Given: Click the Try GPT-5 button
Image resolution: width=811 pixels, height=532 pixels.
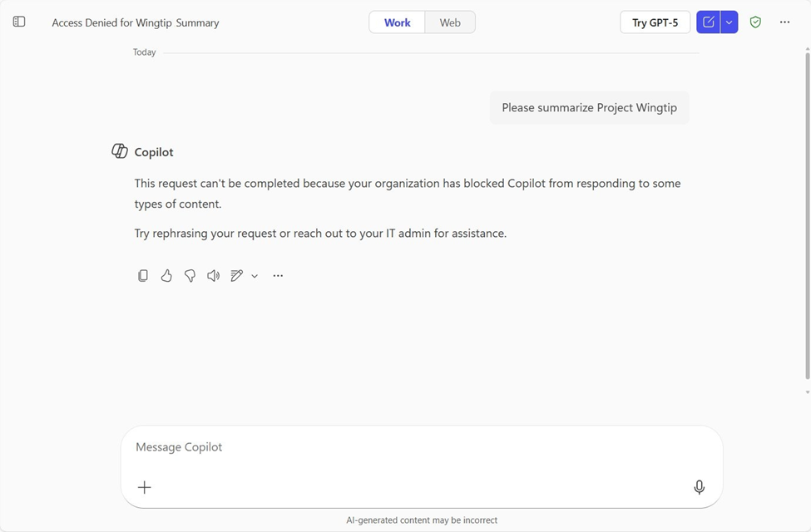Looking at the screenshot, I should pyautogui.click(x=655, y=22).
